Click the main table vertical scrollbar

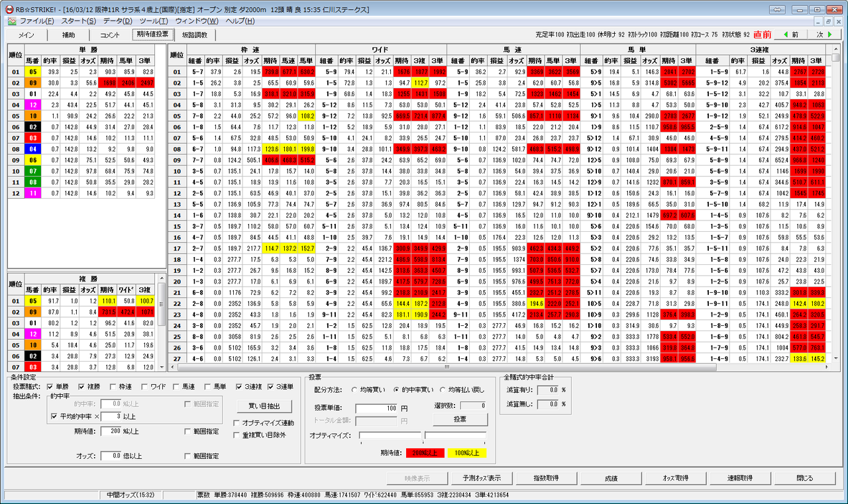(835, 204)
